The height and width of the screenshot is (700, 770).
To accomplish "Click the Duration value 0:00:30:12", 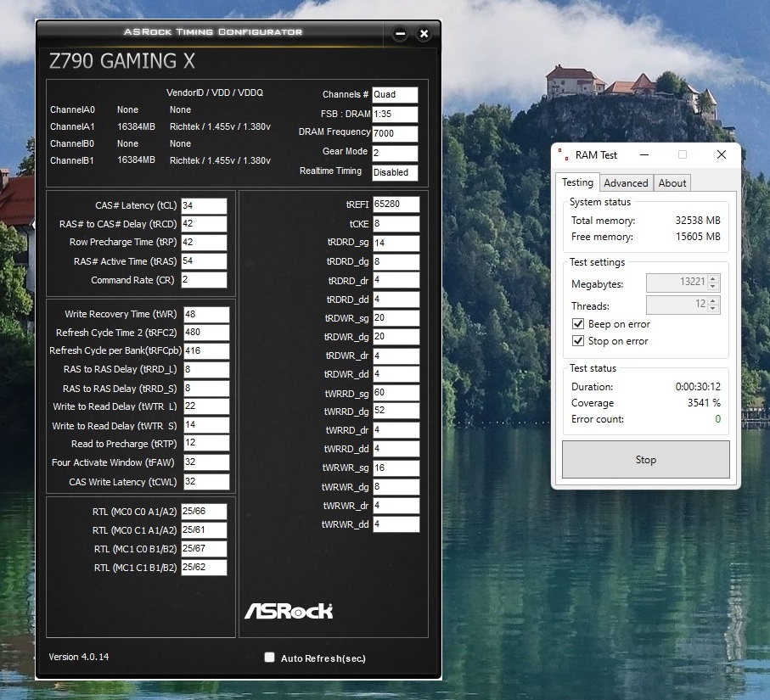I will click(698, 387).
